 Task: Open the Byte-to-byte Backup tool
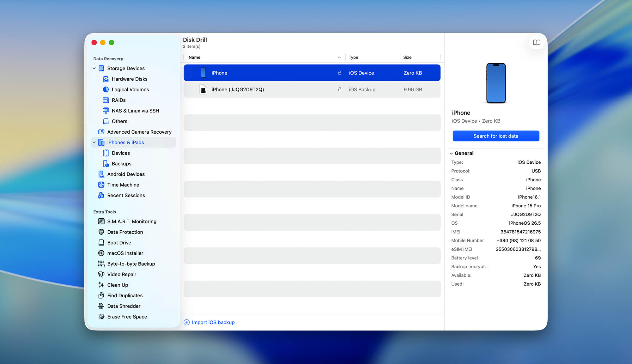click(x=131, y=264)
